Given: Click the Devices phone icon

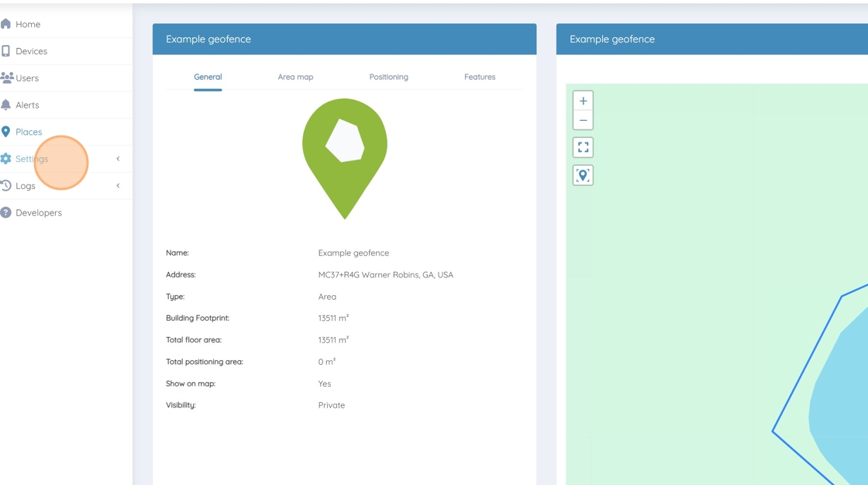Looking at the screenshot, I should click(x=5, y=51).
